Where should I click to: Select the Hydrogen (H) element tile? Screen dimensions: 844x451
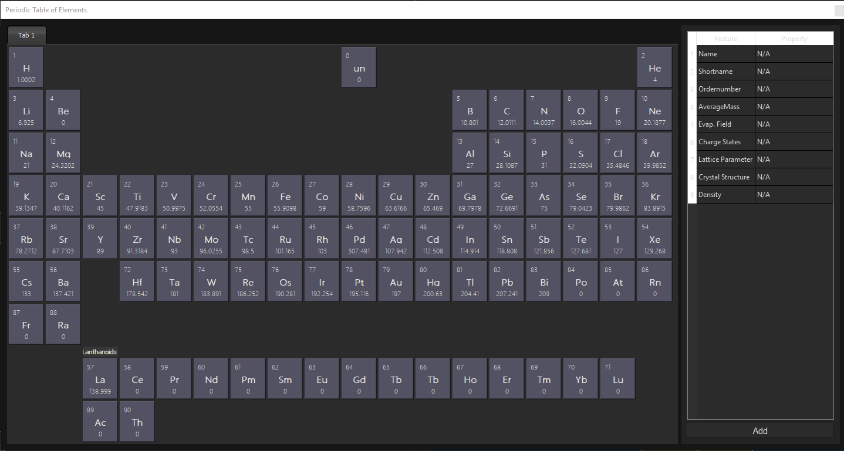[26, 67]
